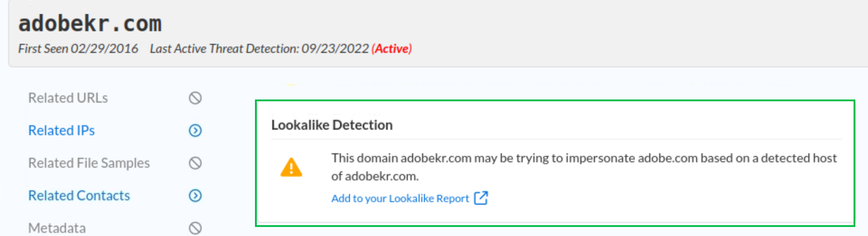This screenshot has height=236, width=868.
Task: Click Add to your Lookalike Report link
Action: 400,198
